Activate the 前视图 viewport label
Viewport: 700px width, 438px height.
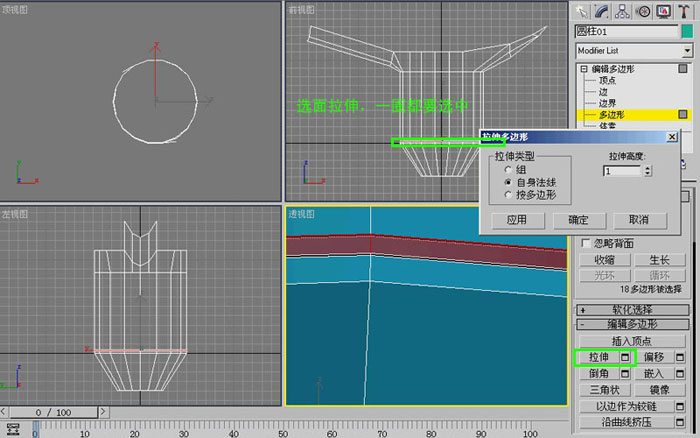coord(301,10)
